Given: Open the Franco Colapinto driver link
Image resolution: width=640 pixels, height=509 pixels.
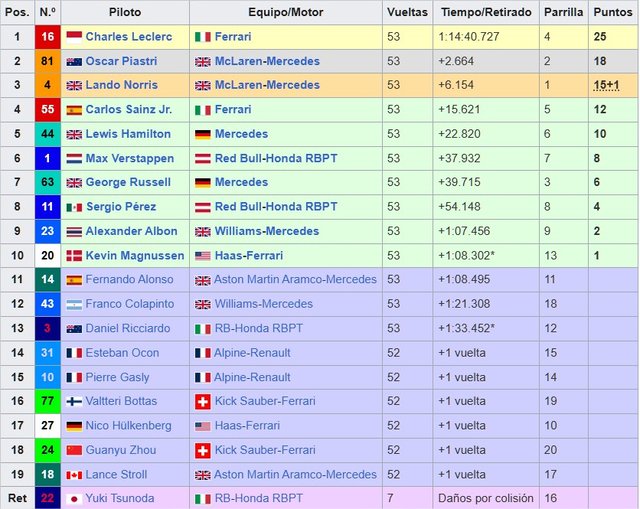Looking at the screenshot, I should pyautogui.click(x=130, y=304).
